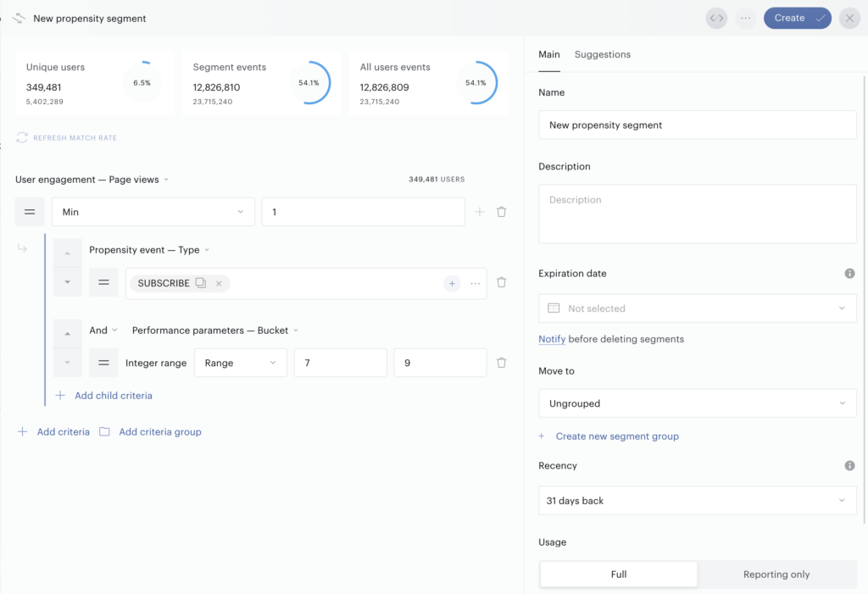Move Performance parameters criteria down
The height and width of the screenshot is (594, 868).
click(x=68, y=363)
